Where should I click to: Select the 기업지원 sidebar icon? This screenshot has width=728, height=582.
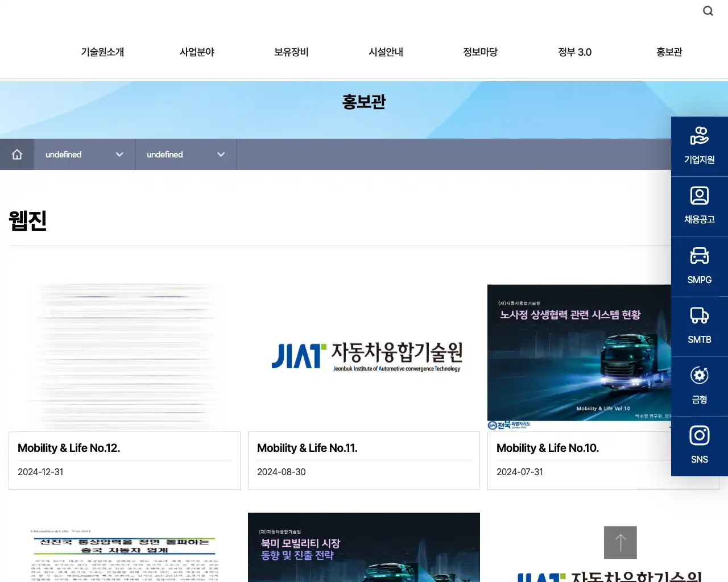pyautogui.click(x=699, y=145)
